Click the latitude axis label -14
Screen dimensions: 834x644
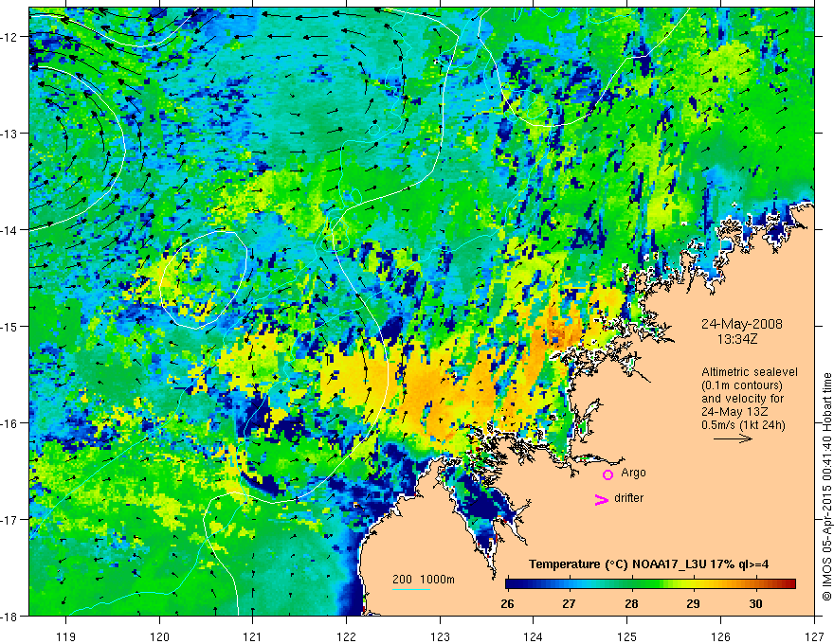coord(9,230)
